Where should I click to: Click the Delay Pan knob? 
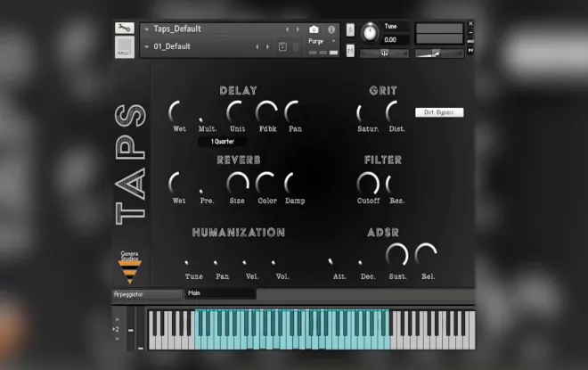(x=295, y=111)
